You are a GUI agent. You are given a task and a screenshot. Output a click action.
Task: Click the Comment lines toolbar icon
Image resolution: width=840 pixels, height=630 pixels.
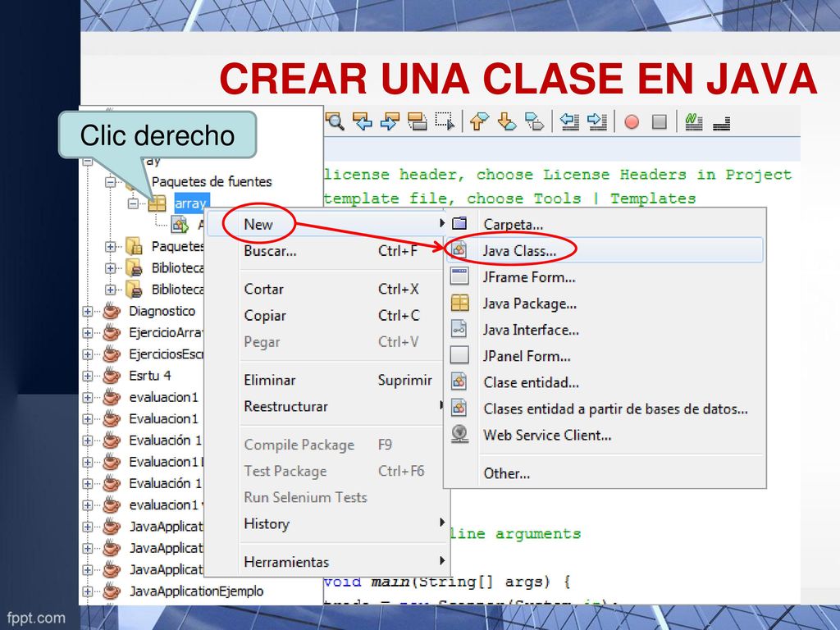[x=694, y=121]
